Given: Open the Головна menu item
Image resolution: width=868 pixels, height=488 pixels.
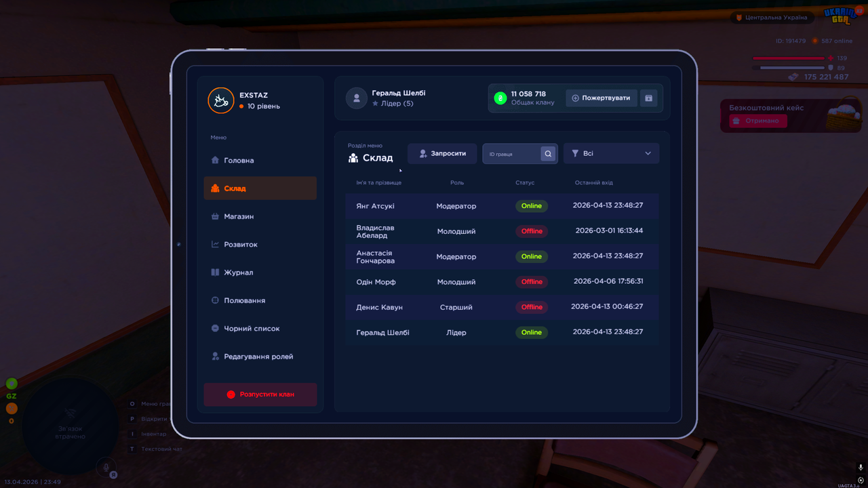Looking at the screenshot, I should point(260,161).
